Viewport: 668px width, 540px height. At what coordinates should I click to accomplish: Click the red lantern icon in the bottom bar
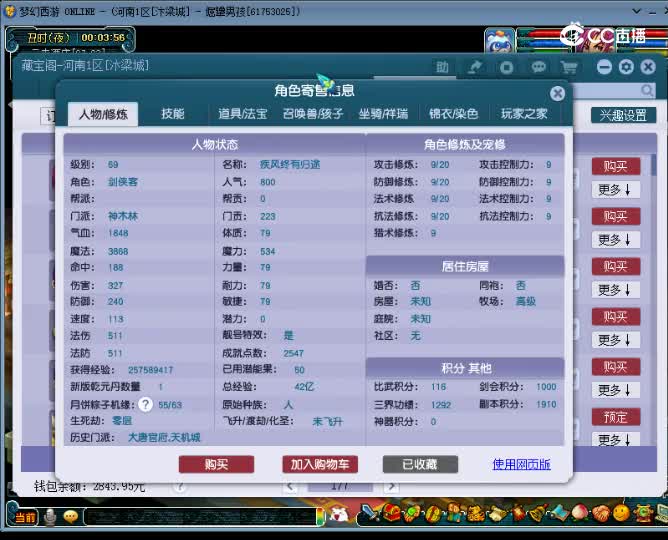pos(518,512)
